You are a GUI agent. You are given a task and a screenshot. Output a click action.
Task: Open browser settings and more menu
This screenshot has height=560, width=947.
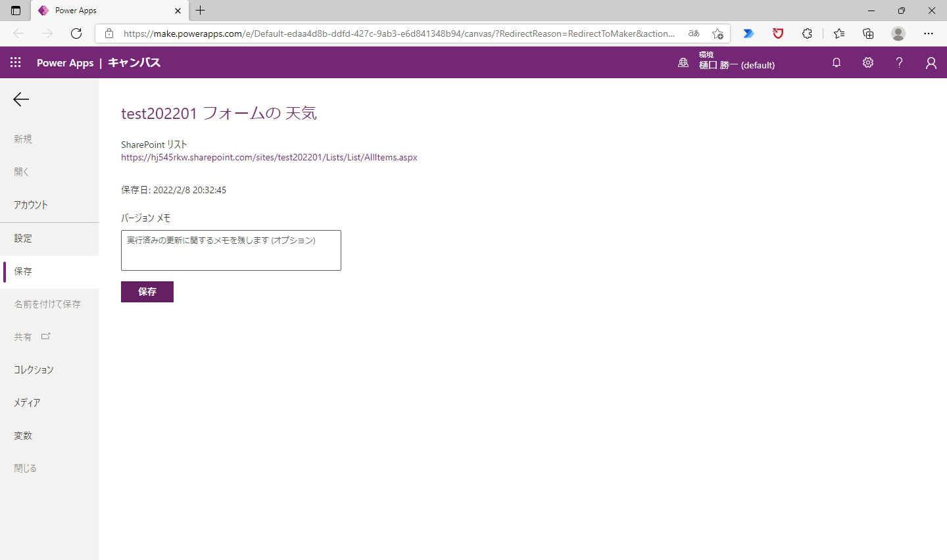point(929,34)
